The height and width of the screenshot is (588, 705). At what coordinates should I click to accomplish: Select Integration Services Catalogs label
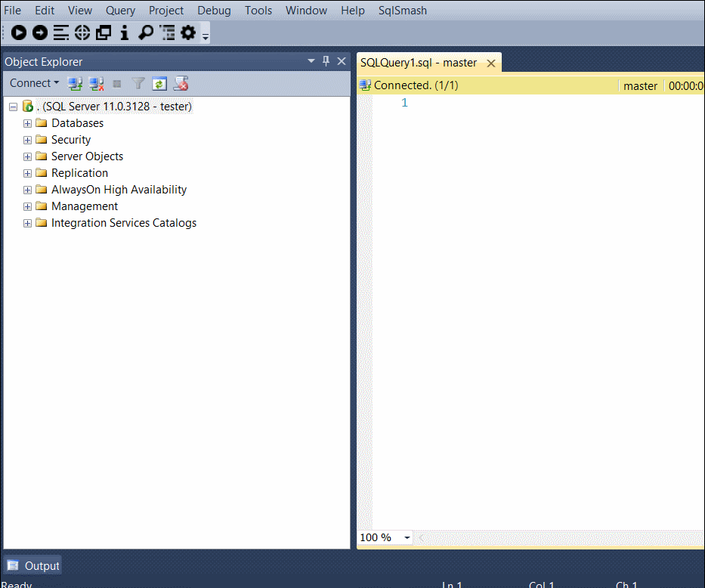click(124, 223)
